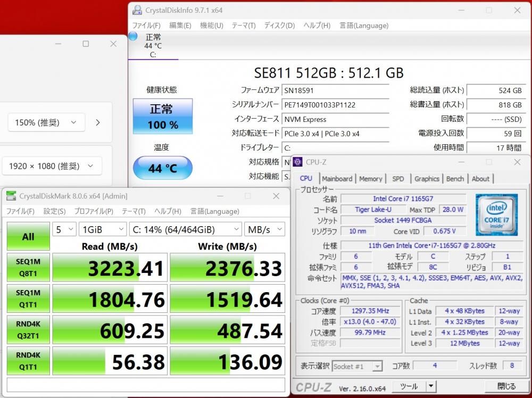532x398 pixels.
Task: Click the 閉じる button in CPU-Z
Action: coord(506,386)
